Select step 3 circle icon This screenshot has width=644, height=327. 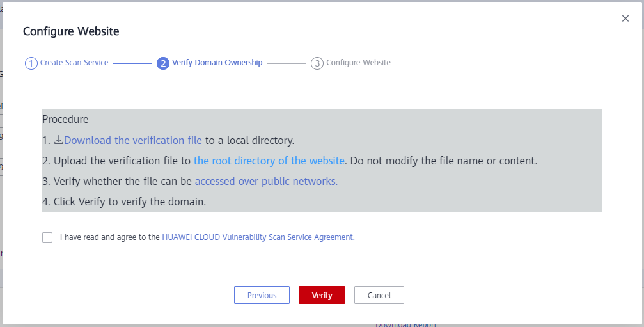point(317,63)
